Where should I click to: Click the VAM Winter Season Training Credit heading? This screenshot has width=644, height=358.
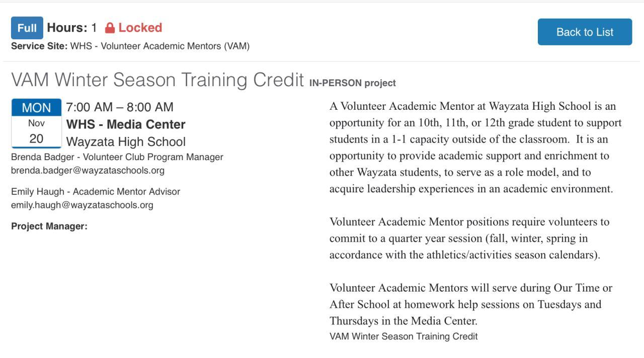(157, 80)
